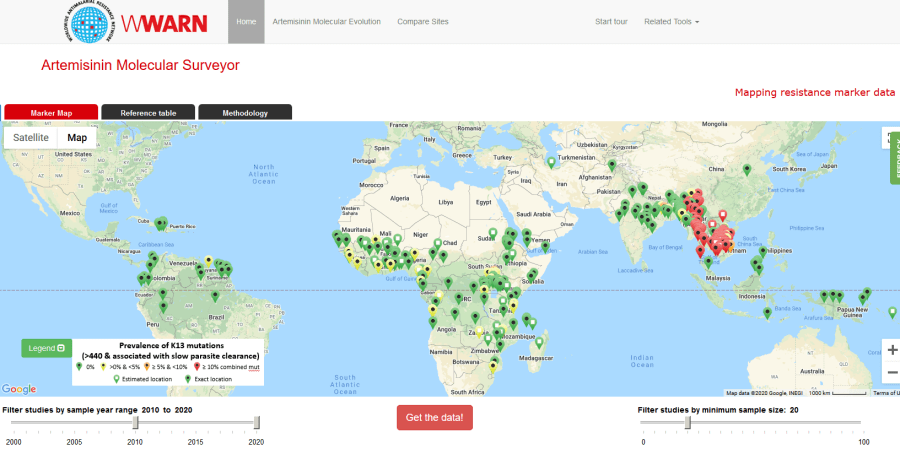Viewport: 900px width, 449px height.
Task: Zoom in on the map
Action: coord(891,350)
